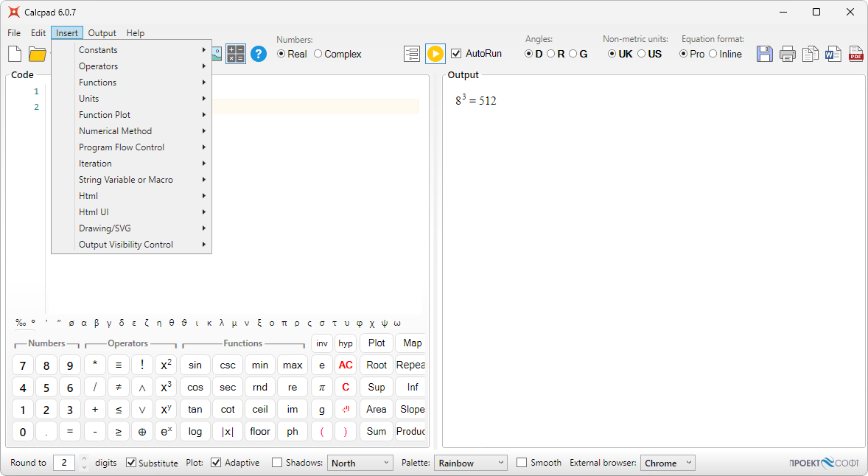Open the Help menu
The width and height of the screenshot is (868, 476).
tap(135, 33)
